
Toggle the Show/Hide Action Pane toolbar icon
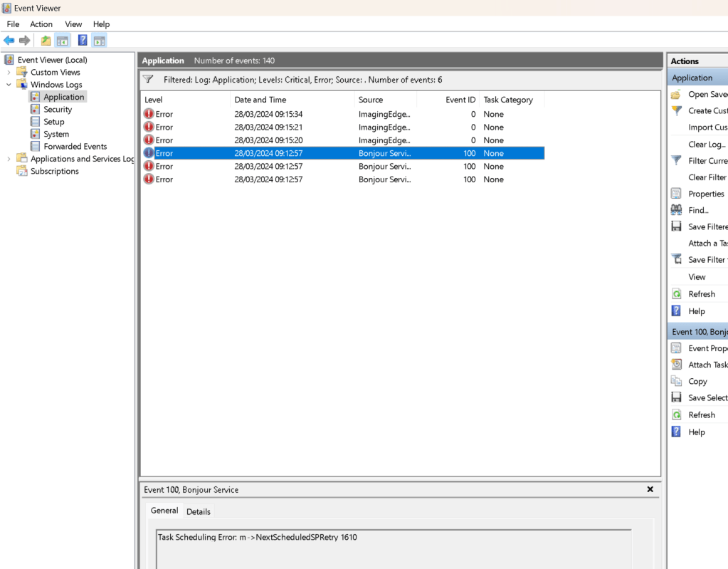[x=100, y=41]
